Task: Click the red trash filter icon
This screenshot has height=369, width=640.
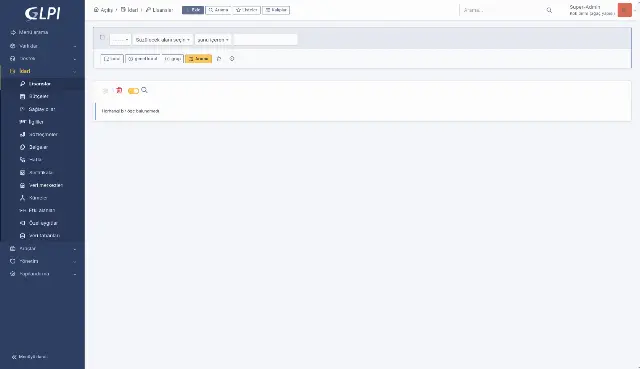Action: click(119, 90)
